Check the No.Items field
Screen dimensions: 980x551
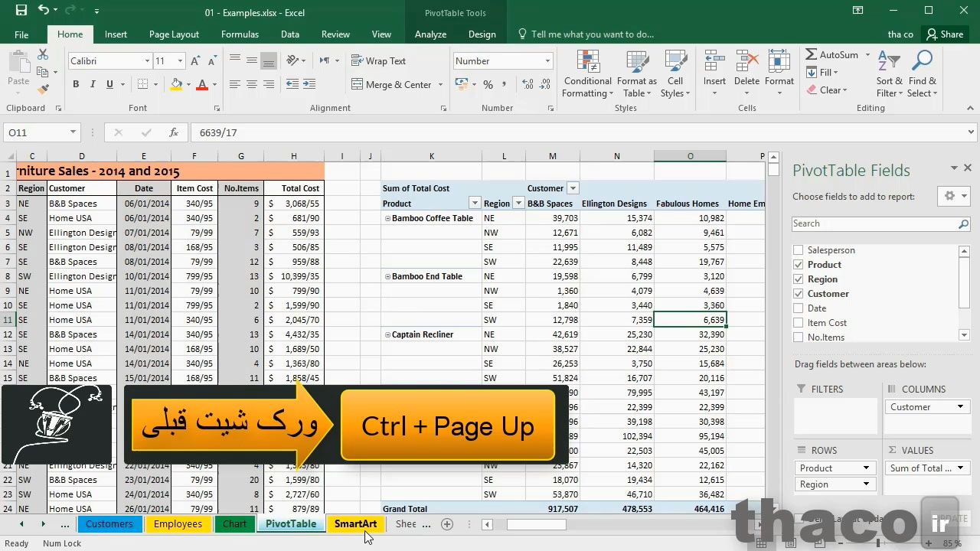click(799, 337)
